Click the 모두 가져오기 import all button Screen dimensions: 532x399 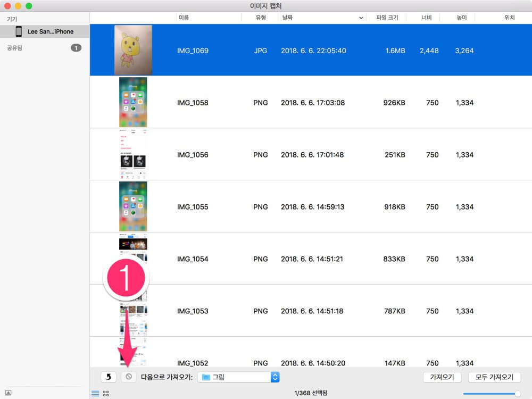pyautogui.click(x=494, y=377)
